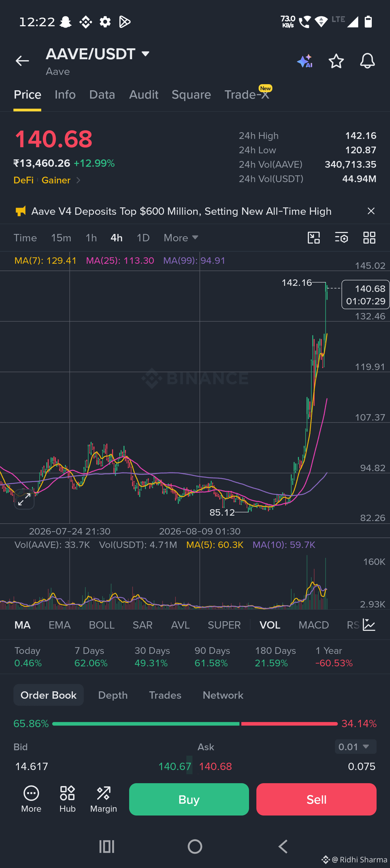Viewport: 390px width, 868px height.
Task: Tap Android home button
Action: point(195,846)
